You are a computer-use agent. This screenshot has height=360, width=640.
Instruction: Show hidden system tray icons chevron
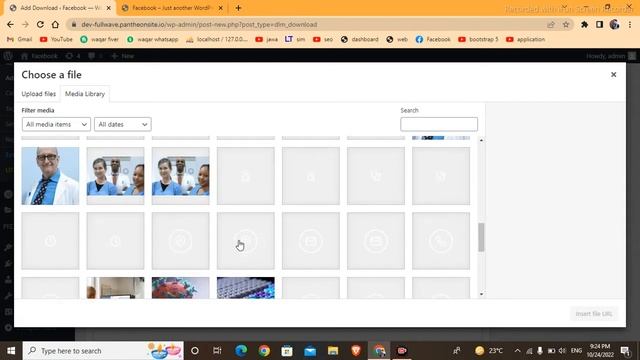pos(517,351)
